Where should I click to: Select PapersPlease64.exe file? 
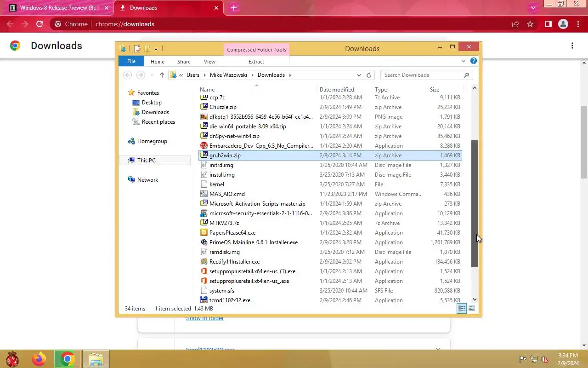click(330, 233)
